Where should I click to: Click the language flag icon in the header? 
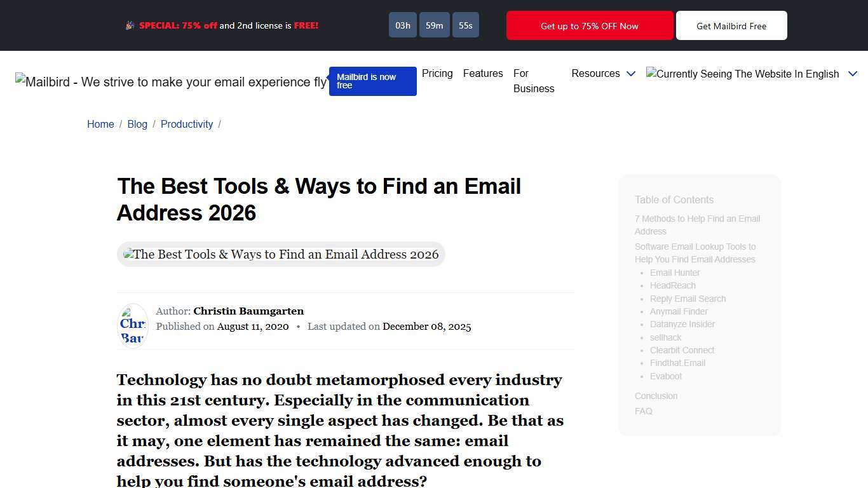pyautogui.click(x=651, y=74)
